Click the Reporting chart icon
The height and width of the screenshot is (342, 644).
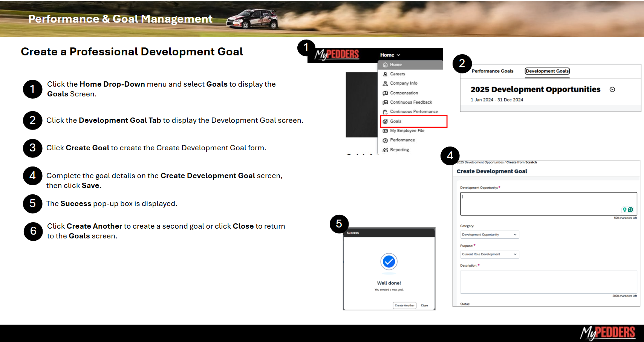pyautogui.click(x=385, y=150)
